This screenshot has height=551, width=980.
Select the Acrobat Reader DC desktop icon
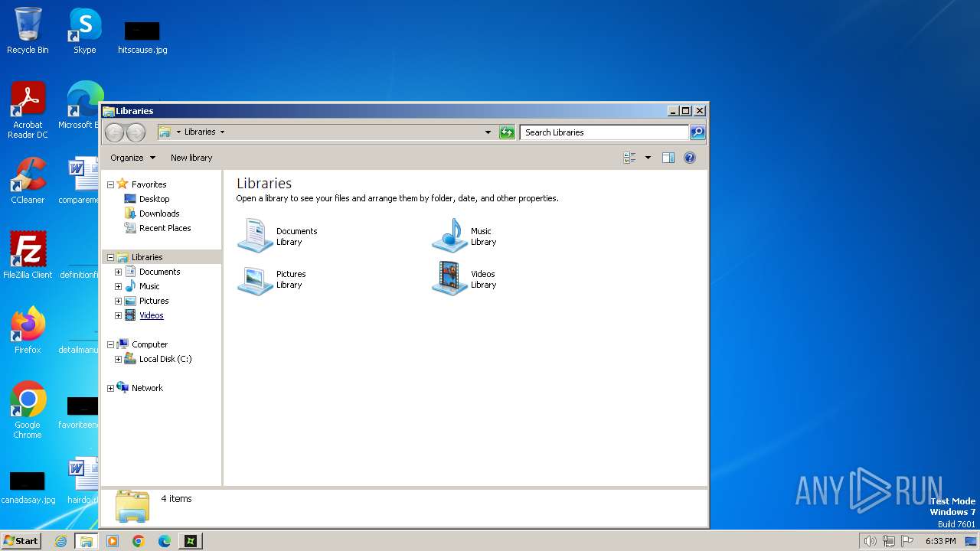[28, 110]
